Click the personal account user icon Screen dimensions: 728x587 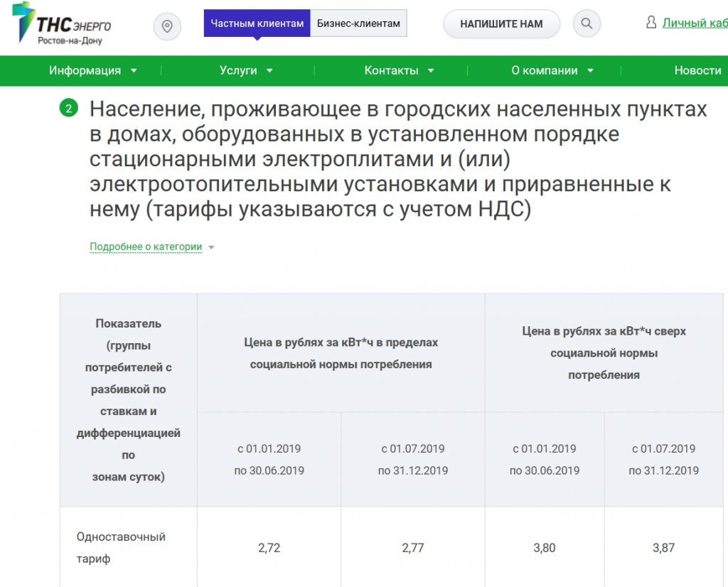[651, 23]
